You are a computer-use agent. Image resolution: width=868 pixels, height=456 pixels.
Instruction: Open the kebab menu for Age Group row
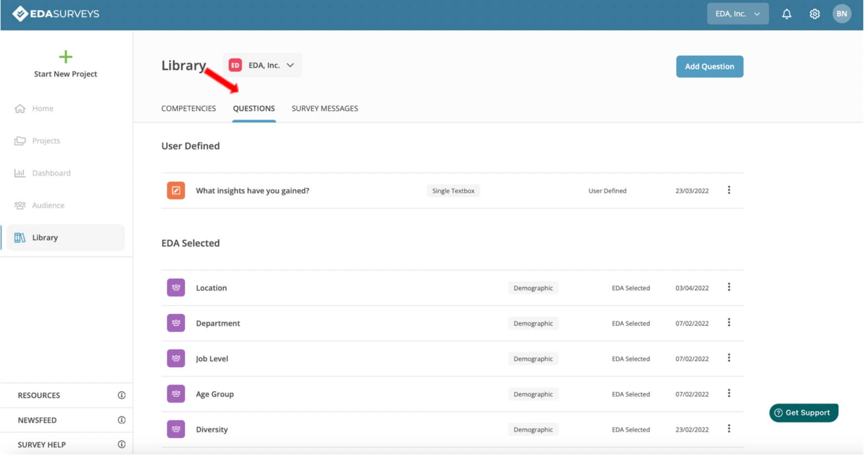(729, 393)
